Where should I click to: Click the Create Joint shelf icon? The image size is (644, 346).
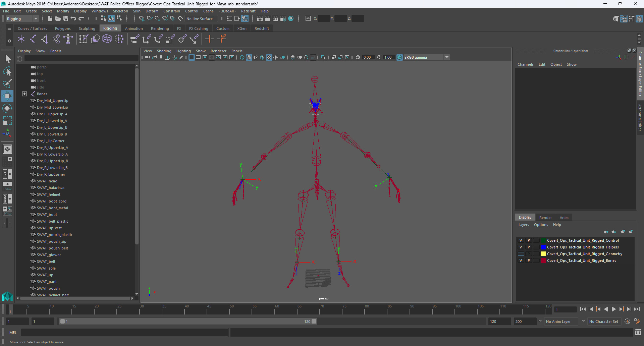(33, 39)
